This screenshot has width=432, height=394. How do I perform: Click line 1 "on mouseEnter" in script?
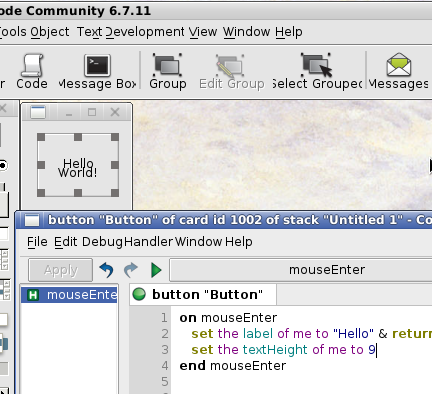228,318
